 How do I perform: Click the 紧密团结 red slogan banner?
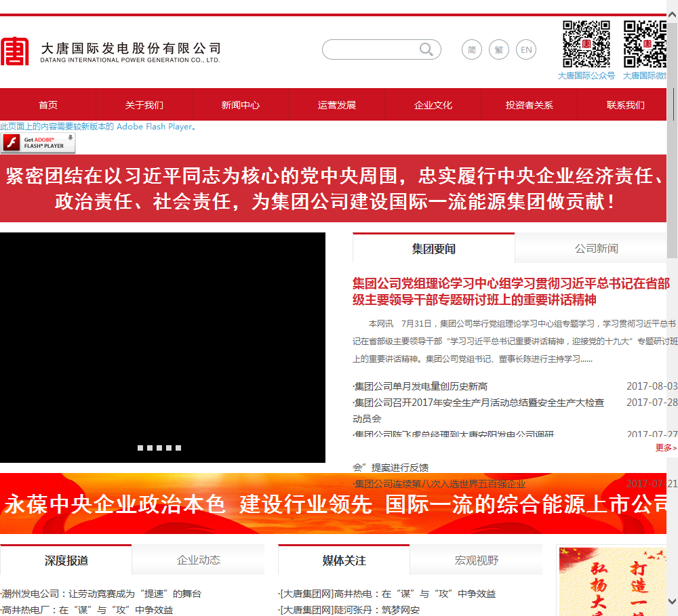tap(333, 188)
